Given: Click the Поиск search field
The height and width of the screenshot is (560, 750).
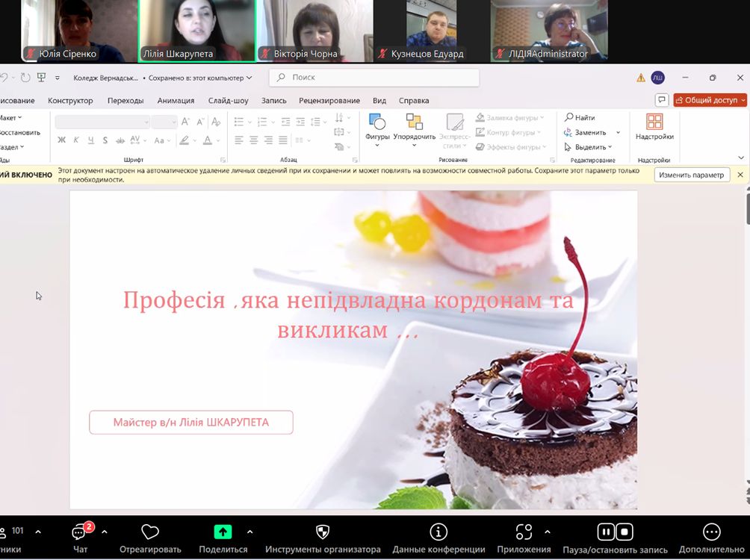Looking at the screenshot, I should 374,78.
